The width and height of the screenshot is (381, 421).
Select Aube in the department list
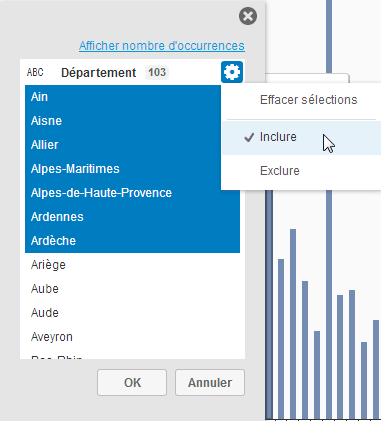[x=132, y=289]
